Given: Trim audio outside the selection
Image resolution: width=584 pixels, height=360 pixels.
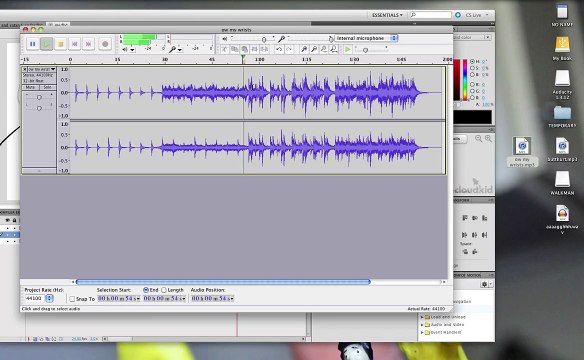Looking at the screenshot, I should click(x=255, y=49).
